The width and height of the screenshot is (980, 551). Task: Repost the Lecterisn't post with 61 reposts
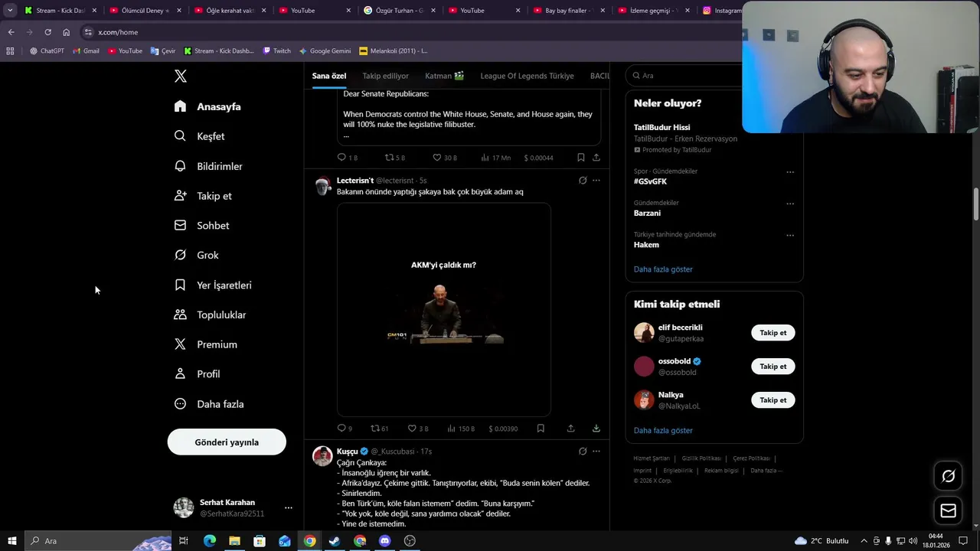379,429
